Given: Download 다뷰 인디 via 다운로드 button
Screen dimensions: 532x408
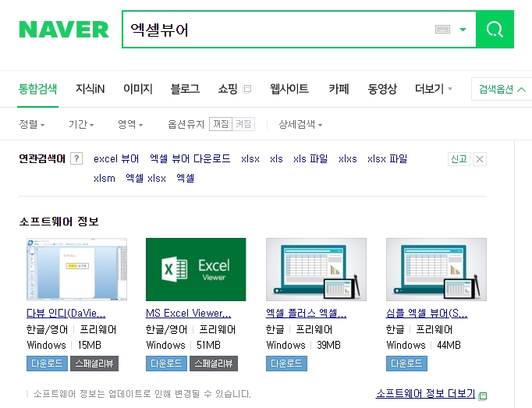Looking at the screenshot, I should [x=47, y=364].
